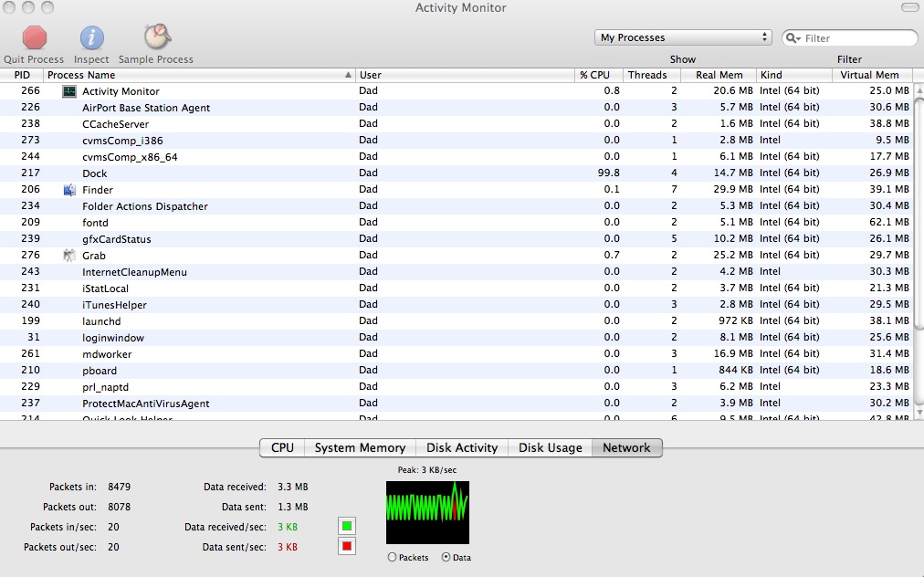
Task: Click the toolbar toggle pill at title bar
Action: 909,7
